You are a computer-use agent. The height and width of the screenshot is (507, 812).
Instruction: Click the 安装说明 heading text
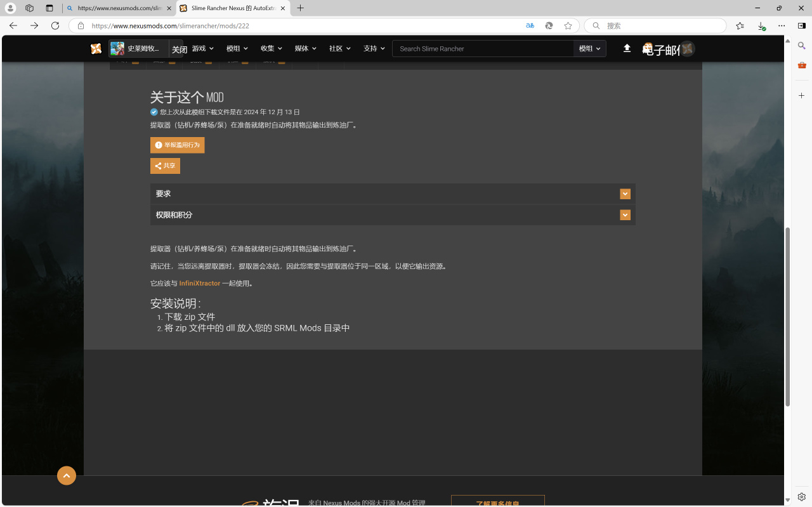[x=175, y=303]
